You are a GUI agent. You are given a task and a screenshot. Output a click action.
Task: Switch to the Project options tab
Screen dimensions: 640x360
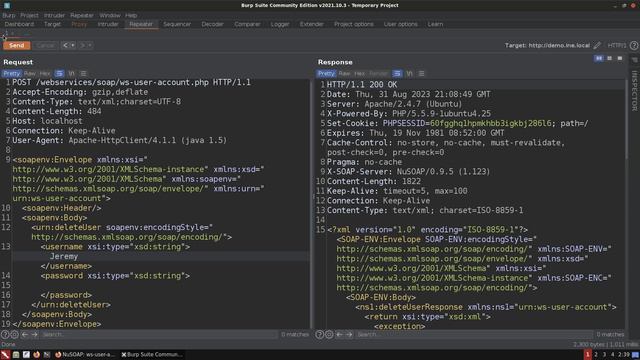(354, 24)
